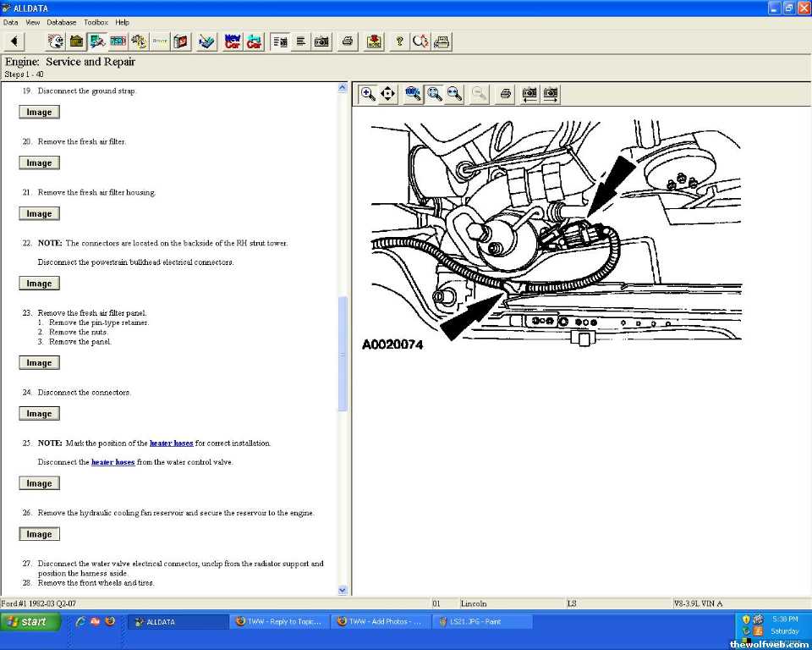The image size is (812, 650).
Task: Open Image for step 19 ground strap
Action: pos(39,112)
